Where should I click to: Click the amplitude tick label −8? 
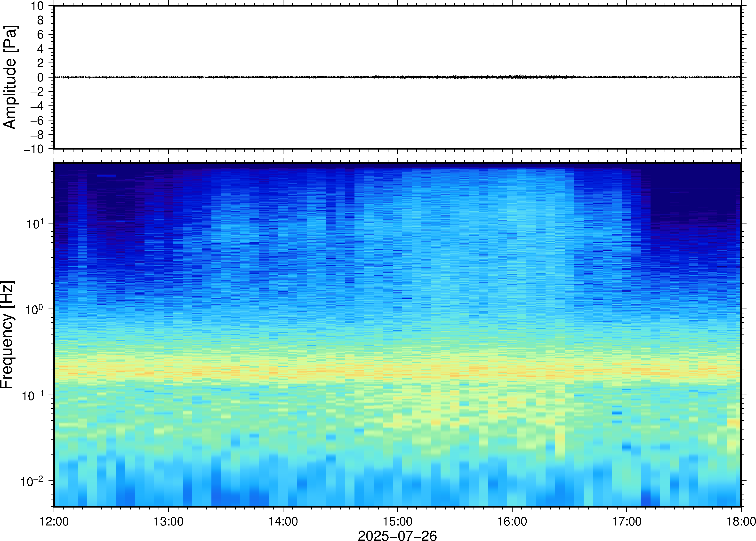coord(37,135)
